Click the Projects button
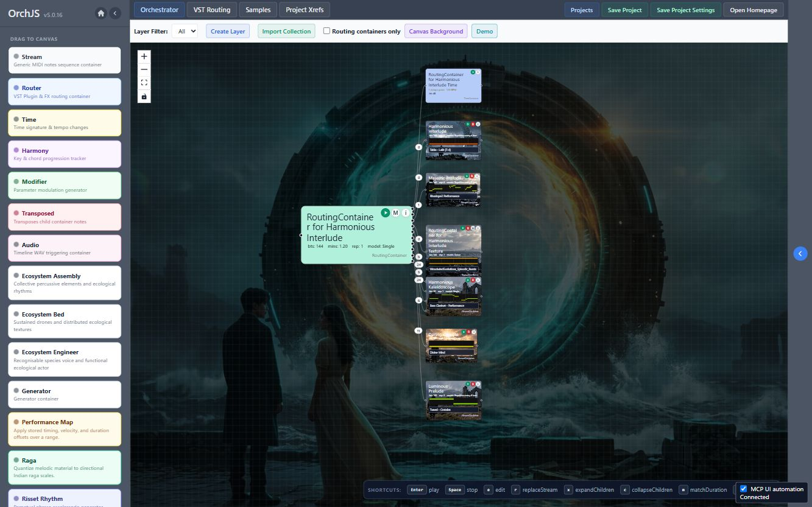 [x=582, y=10]
